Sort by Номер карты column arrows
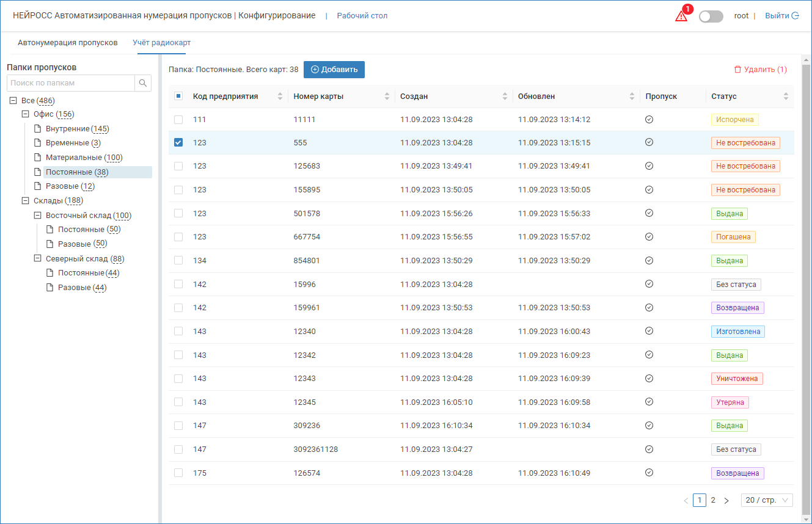 [x=387, y=96]
